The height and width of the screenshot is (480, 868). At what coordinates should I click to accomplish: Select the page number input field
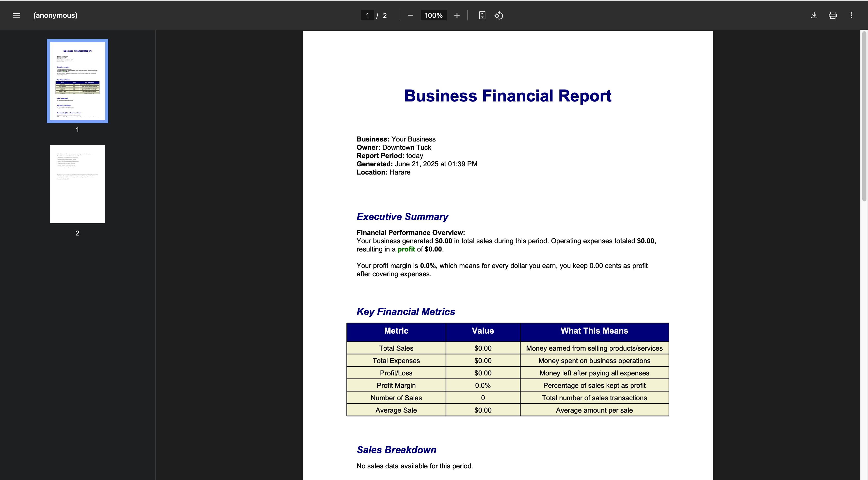(x=367, y=15)
